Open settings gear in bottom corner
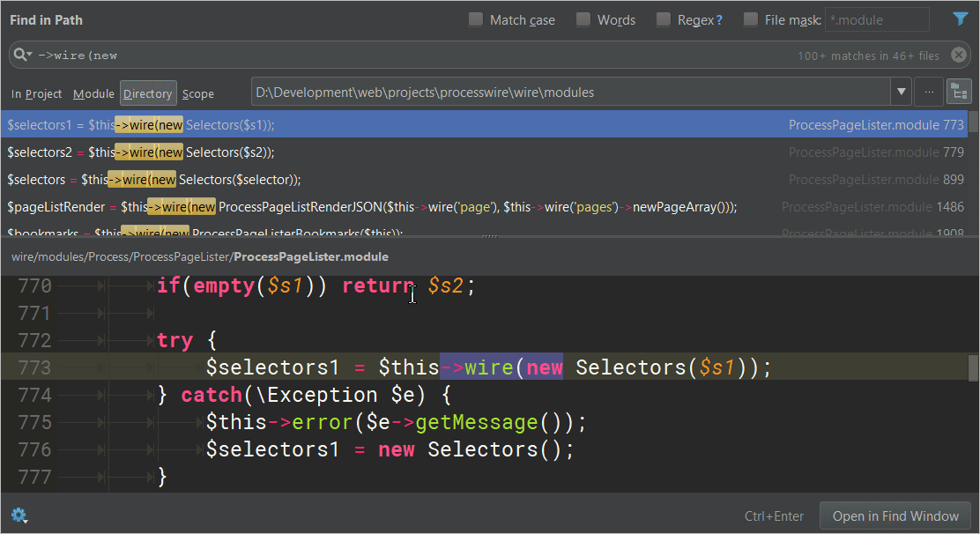Viewport: 980px width, 534px height. coord(19,515)
